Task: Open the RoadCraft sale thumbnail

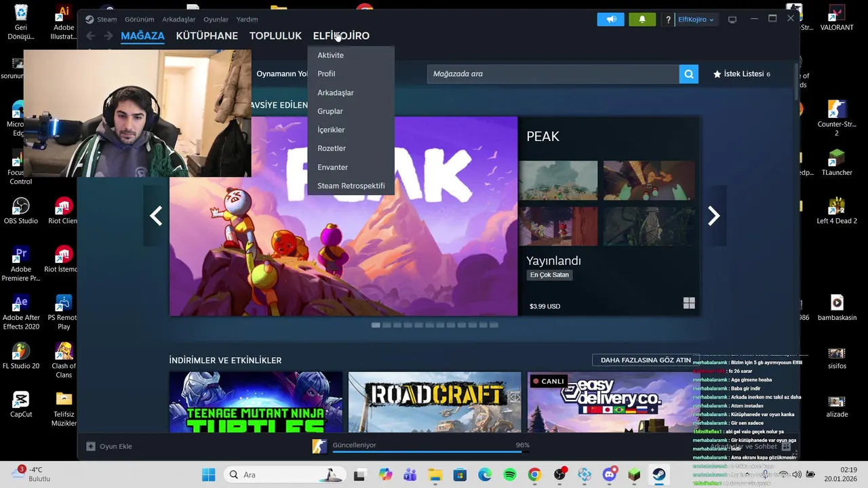Action: tap(435, 402)
